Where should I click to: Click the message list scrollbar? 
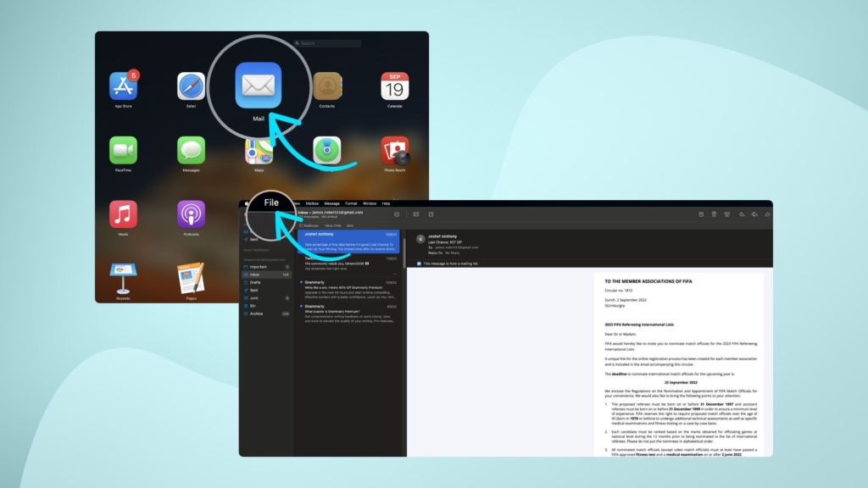click(404, 252)
